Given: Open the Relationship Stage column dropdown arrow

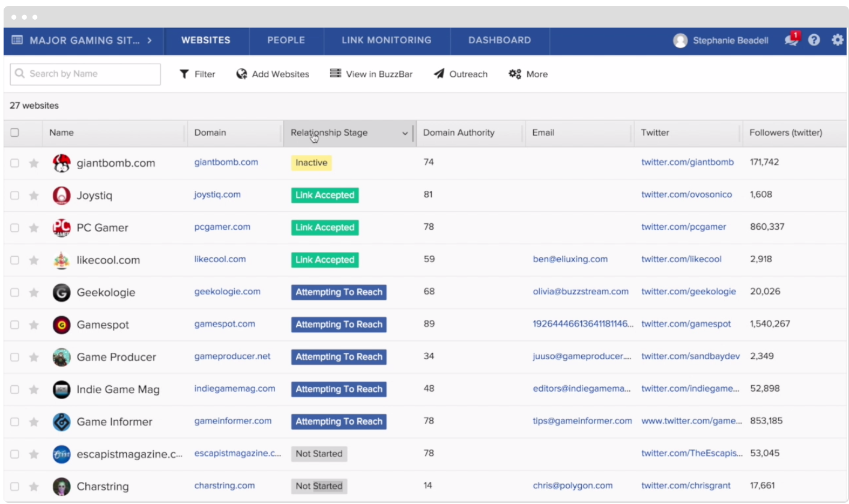Looking at the screenshot, I should [x=405, y=133].
